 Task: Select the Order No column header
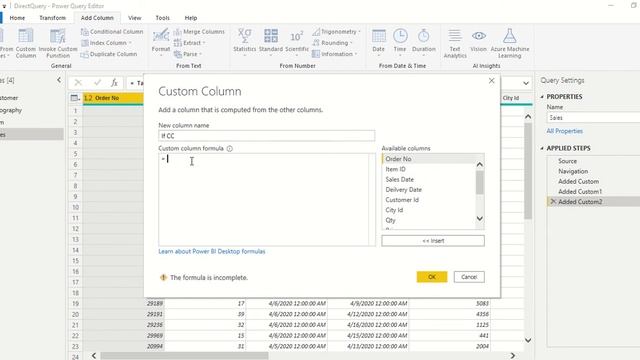(x=113, y=98)
